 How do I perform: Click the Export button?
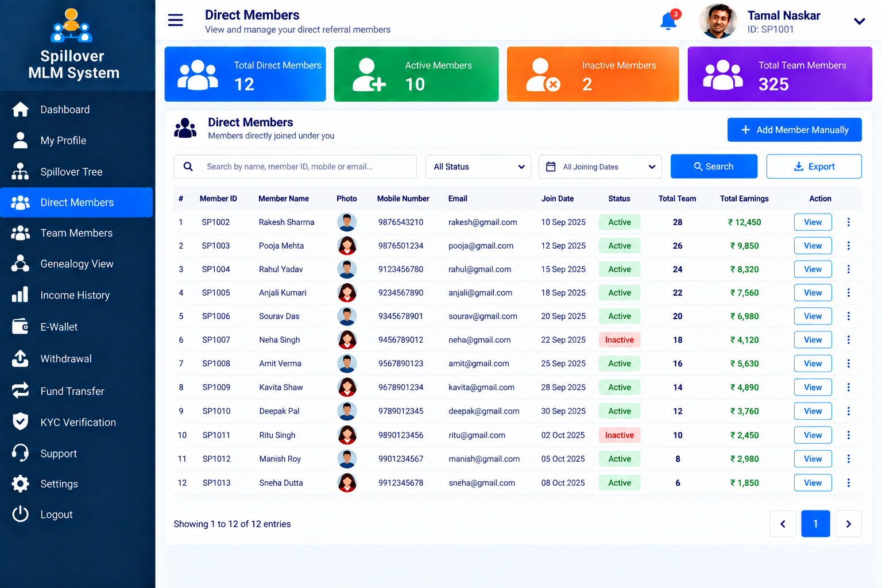814,167
